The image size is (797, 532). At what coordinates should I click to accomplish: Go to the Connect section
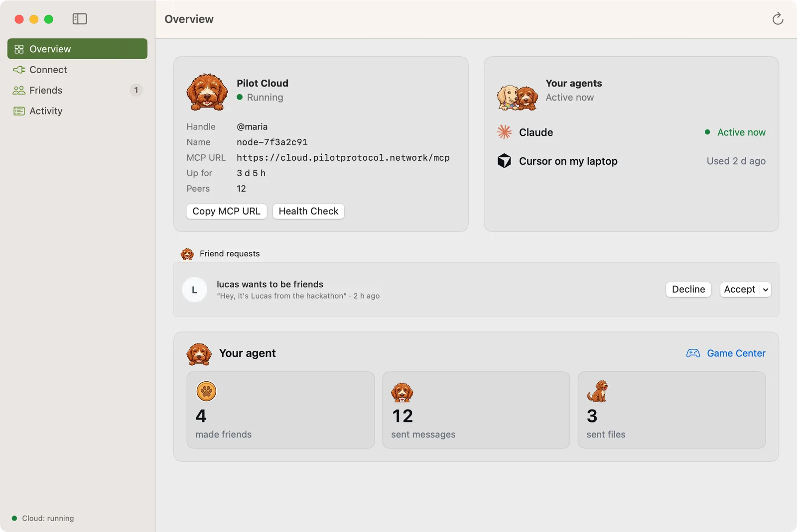coord(77,70)
